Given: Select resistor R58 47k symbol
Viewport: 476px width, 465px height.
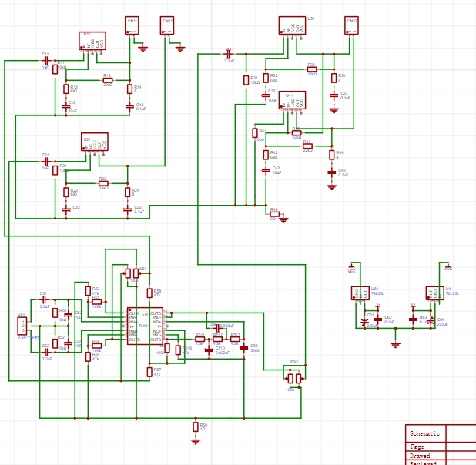Looking at the screenshot, I should [149, 293].
